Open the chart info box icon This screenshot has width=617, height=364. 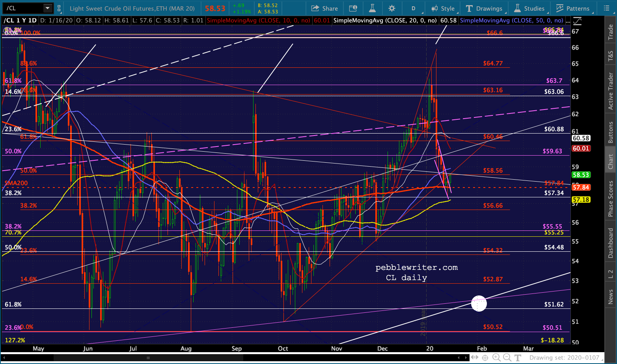coord(353,8)
